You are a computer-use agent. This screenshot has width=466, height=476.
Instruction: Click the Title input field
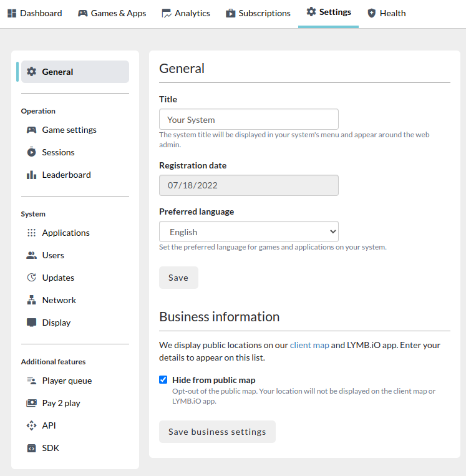click(x=249, y=119)
